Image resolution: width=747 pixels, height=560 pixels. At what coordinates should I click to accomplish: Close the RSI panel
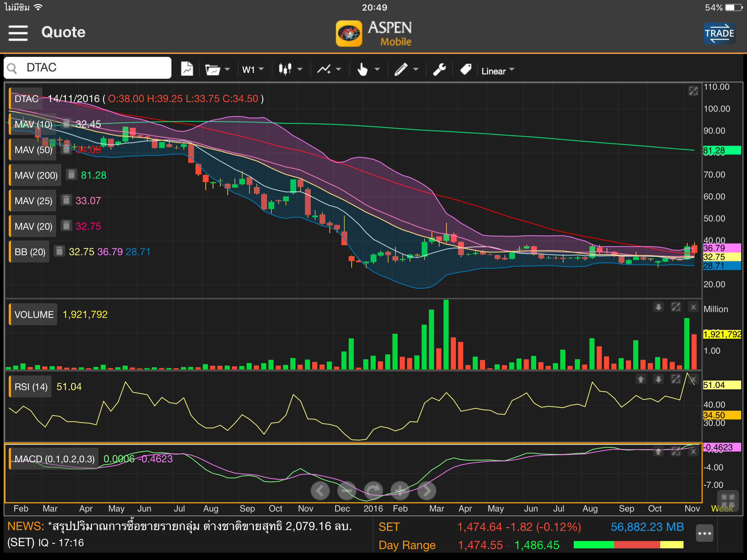[693, 379]
